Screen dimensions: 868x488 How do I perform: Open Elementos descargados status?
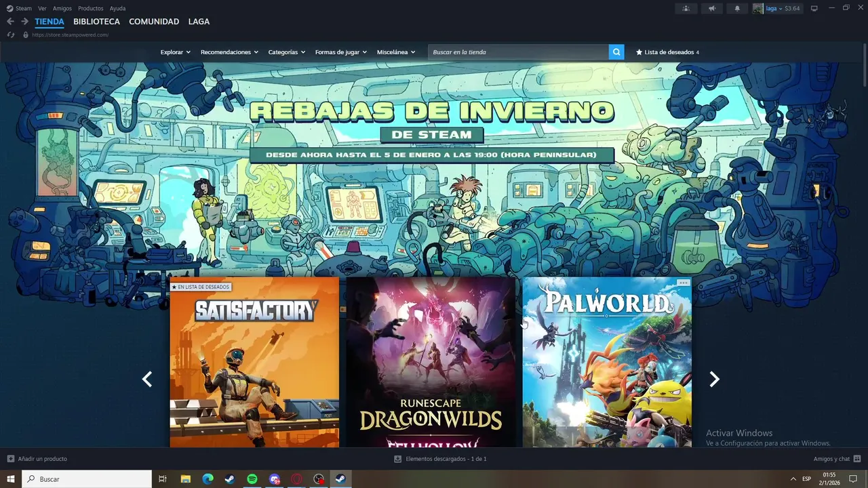(446, 459)
